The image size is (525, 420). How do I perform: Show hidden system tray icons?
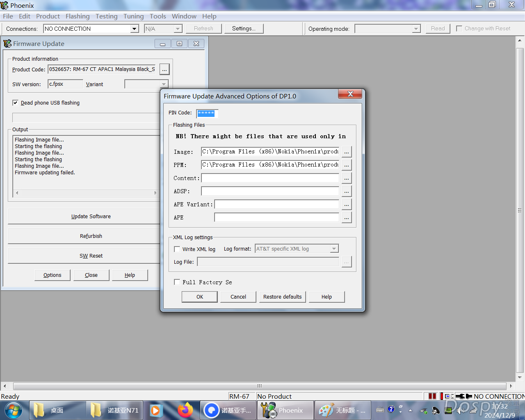pos(410,410)
